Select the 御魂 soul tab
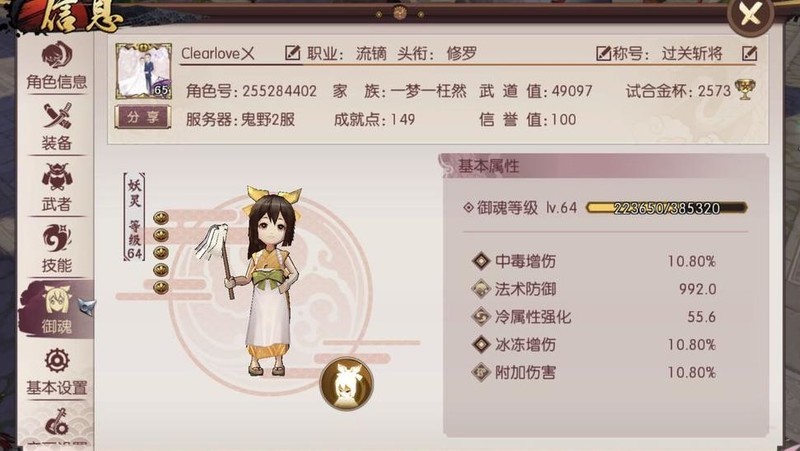 (x=56, y=309)
